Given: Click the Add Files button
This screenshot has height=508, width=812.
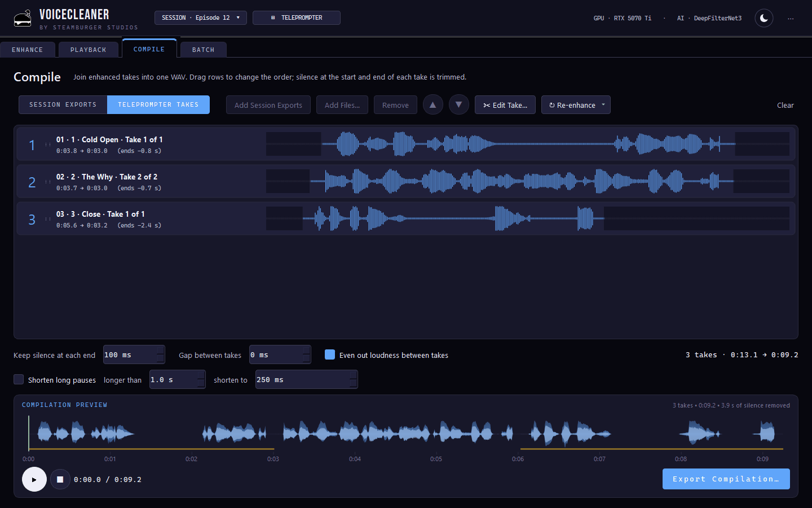Looking at the screenshot, I should pos(342,105).
